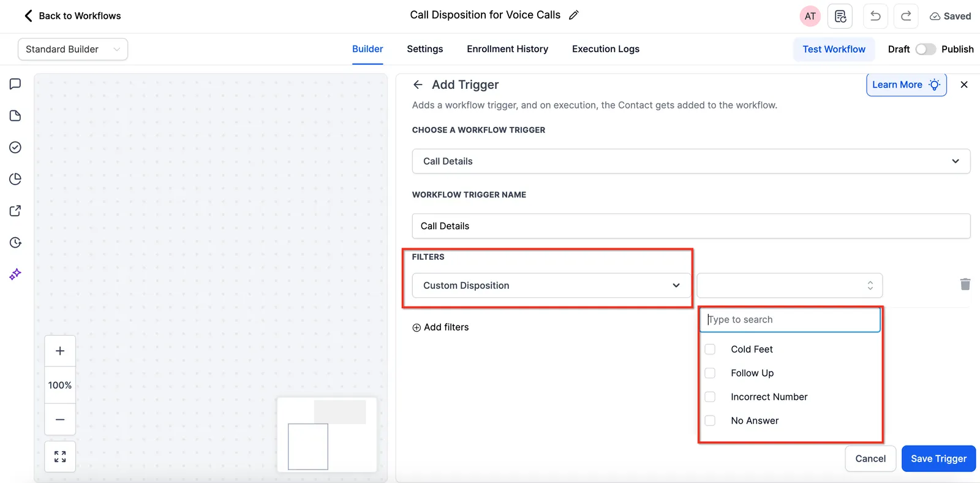980x483 pixels.
Task: Click the Draft label
Action: click(x=899, y=49)
